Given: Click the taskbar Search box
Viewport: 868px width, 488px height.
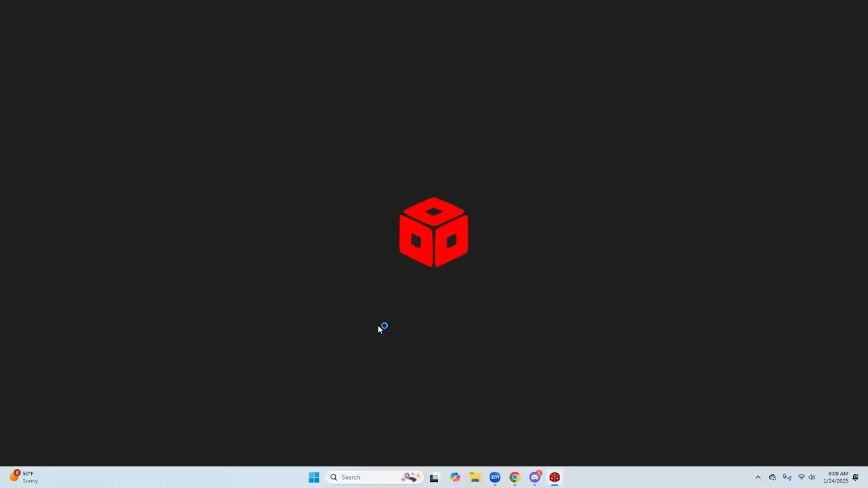Looking at the screenshot, I should (x=375, y=477).
